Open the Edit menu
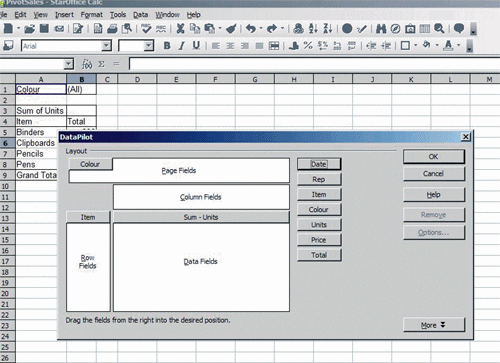 20,15
